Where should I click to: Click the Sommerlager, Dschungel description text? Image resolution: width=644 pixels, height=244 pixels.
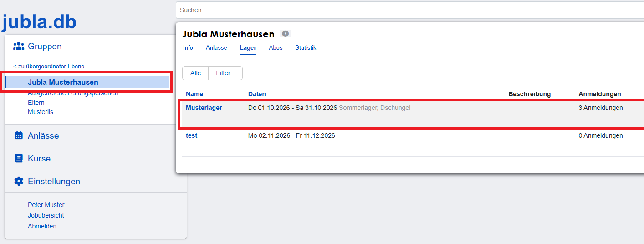click(x=375, y=108)
